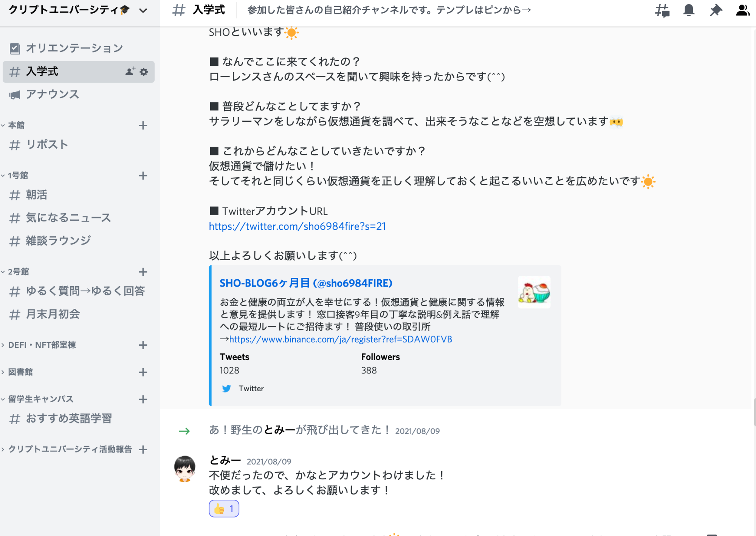Click とみー's avatar image

[x=184, y=469]
